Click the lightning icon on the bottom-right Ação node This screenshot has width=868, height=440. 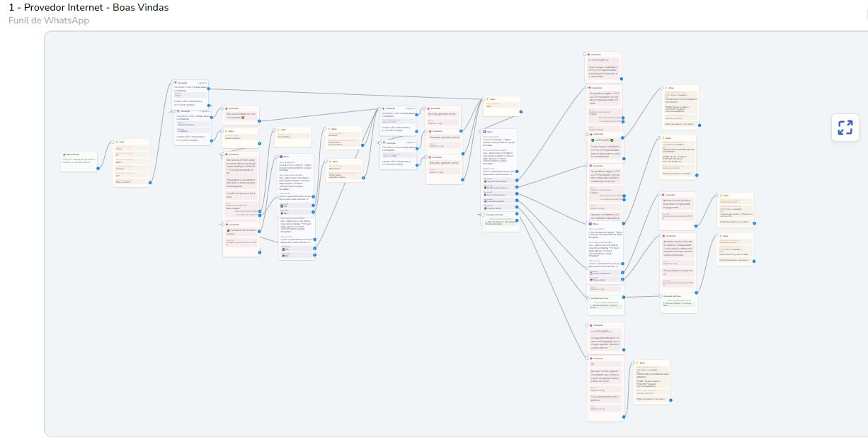pos(637,363)
